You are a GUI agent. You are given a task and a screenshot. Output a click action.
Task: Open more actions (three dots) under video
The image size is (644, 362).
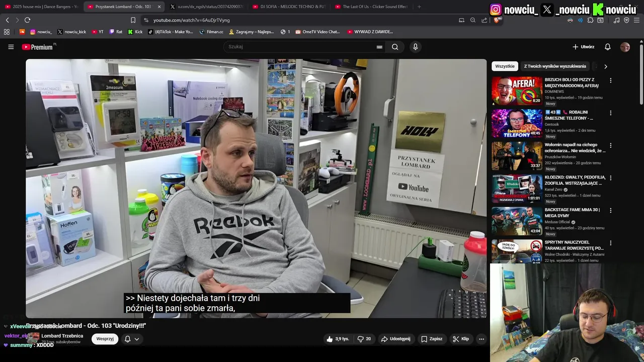tap(481, 339)
